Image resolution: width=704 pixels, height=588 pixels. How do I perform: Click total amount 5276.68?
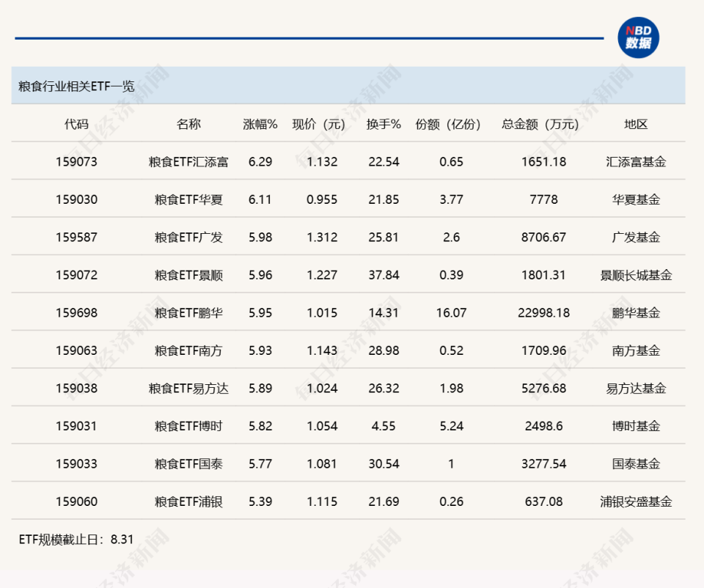543,388
